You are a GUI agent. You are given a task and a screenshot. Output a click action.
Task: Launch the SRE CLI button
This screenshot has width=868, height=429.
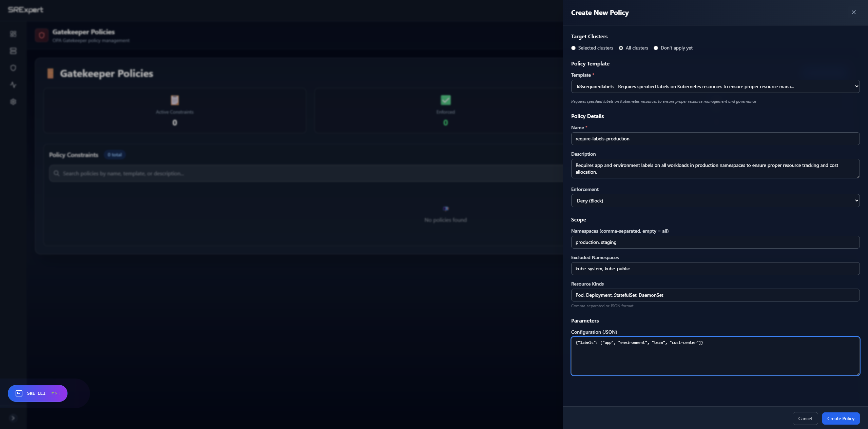[38, 393]
